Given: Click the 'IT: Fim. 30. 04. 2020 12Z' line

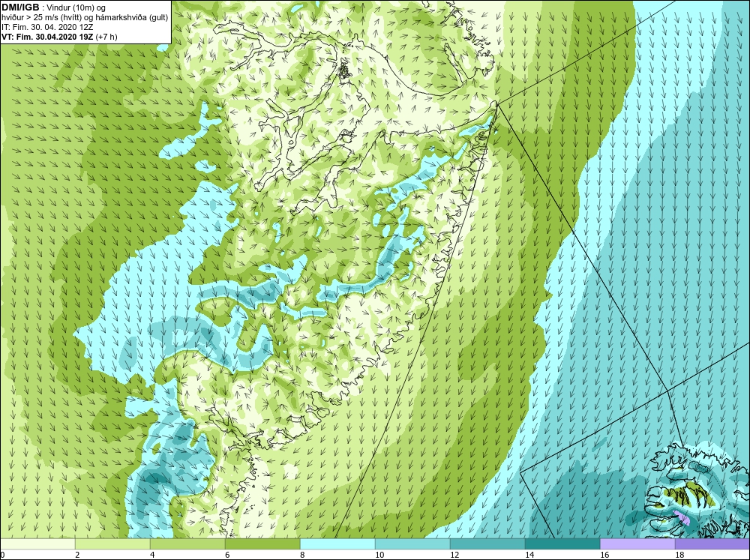Looking at the screenshot, I should [47, 27].
